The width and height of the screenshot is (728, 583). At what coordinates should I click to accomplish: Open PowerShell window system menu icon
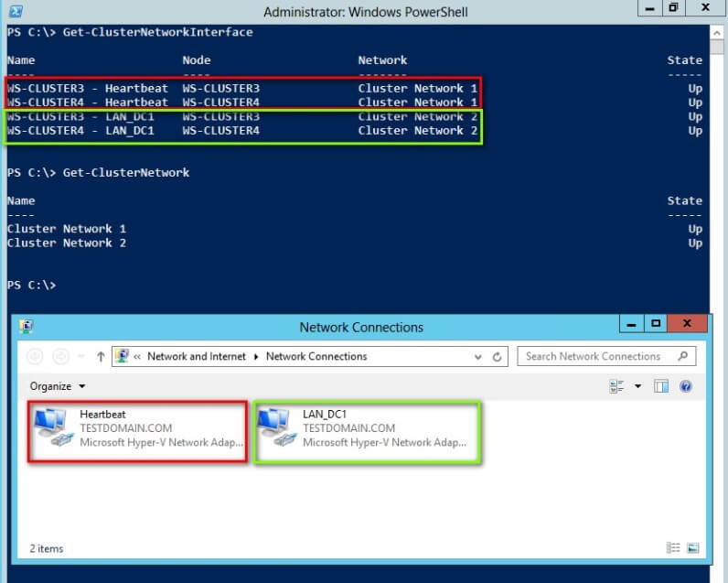[16, 11]
